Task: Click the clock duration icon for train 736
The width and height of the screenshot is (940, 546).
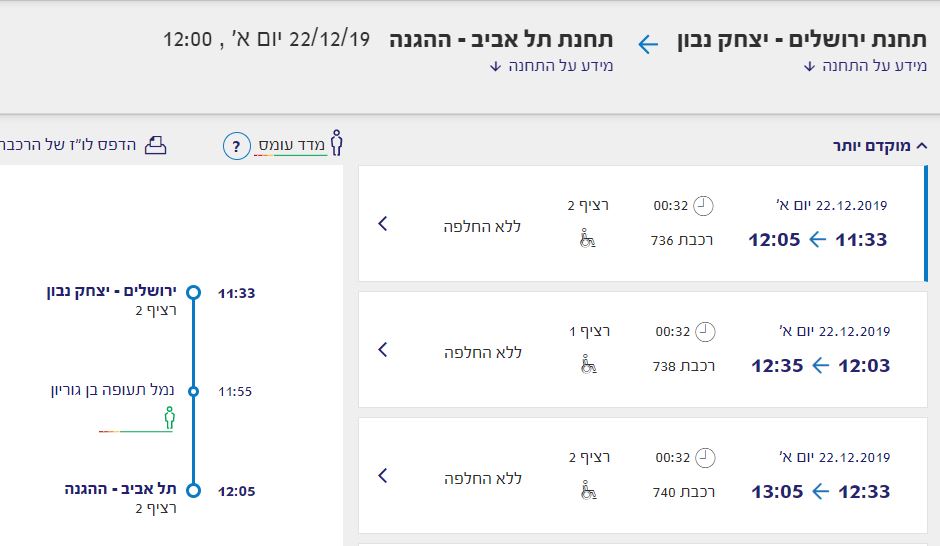Action: (x=704, y=206)
